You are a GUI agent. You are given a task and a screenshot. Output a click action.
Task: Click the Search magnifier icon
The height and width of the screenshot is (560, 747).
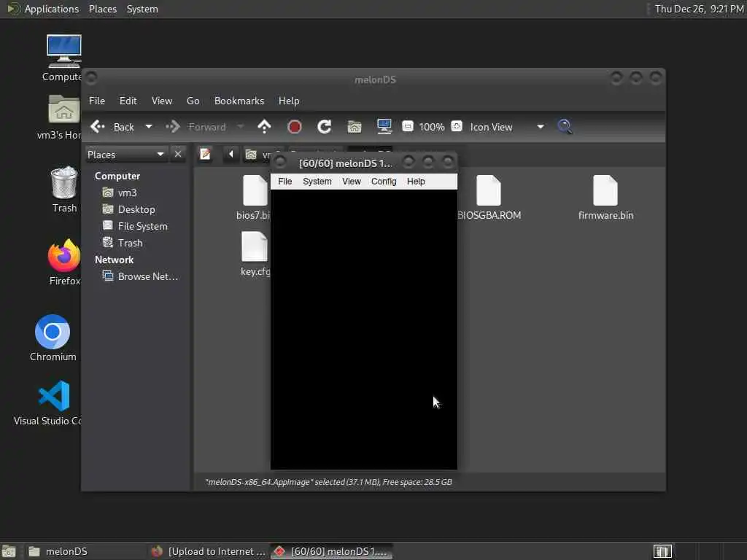point(565,127)
